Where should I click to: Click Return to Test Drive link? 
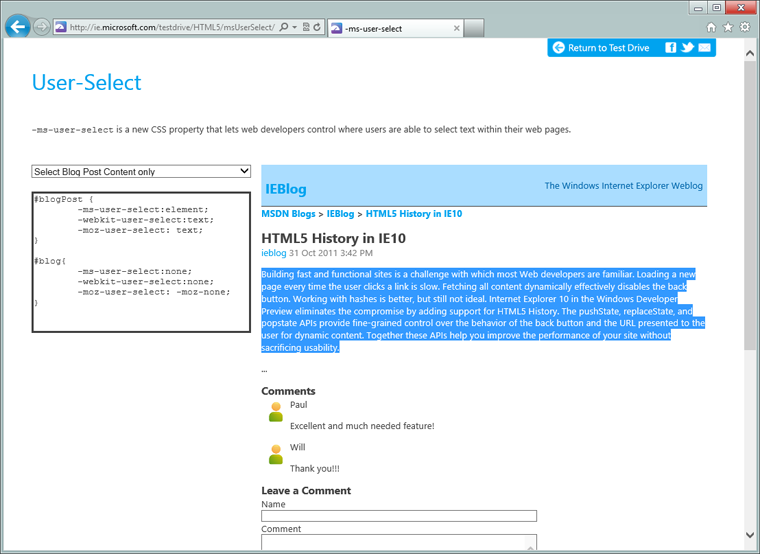click(x=601, y=47)
